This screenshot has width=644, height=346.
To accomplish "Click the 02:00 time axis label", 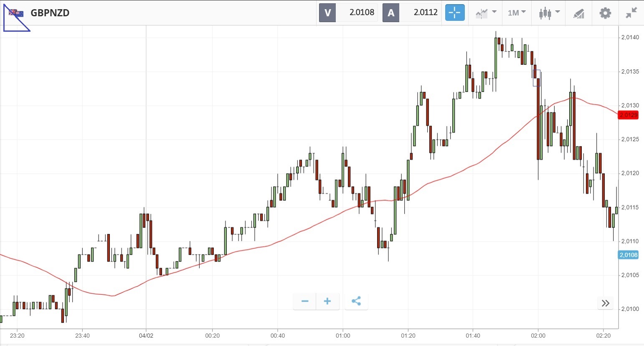I will click(x=538, y=336).
